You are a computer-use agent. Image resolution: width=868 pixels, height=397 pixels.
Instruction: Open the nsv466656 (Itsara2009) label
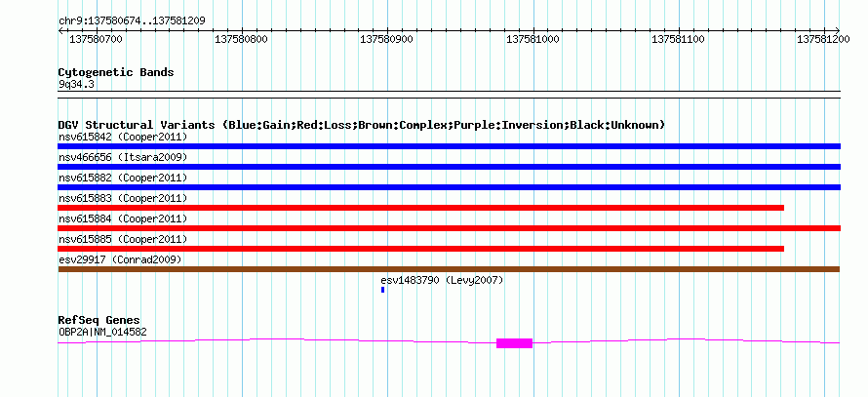click(123, 157)
